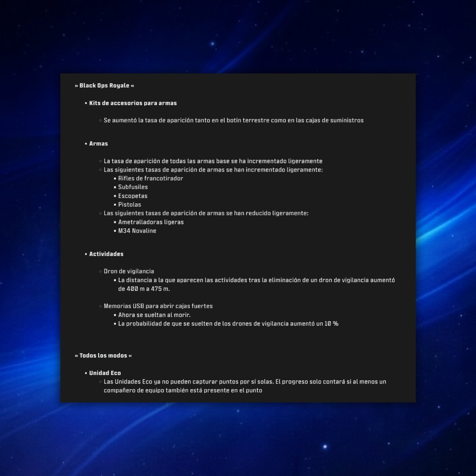This screenshot has height=476, width=476.
Task: Click the 'Unidad Eco' bullet heading
Action: point(105,373)
